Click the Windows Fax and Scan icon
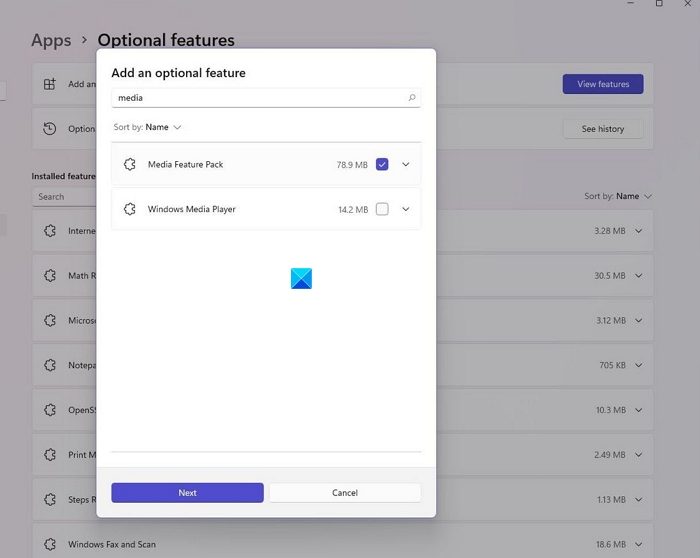This screenshot has height=558, width=700. coord(49,544)
